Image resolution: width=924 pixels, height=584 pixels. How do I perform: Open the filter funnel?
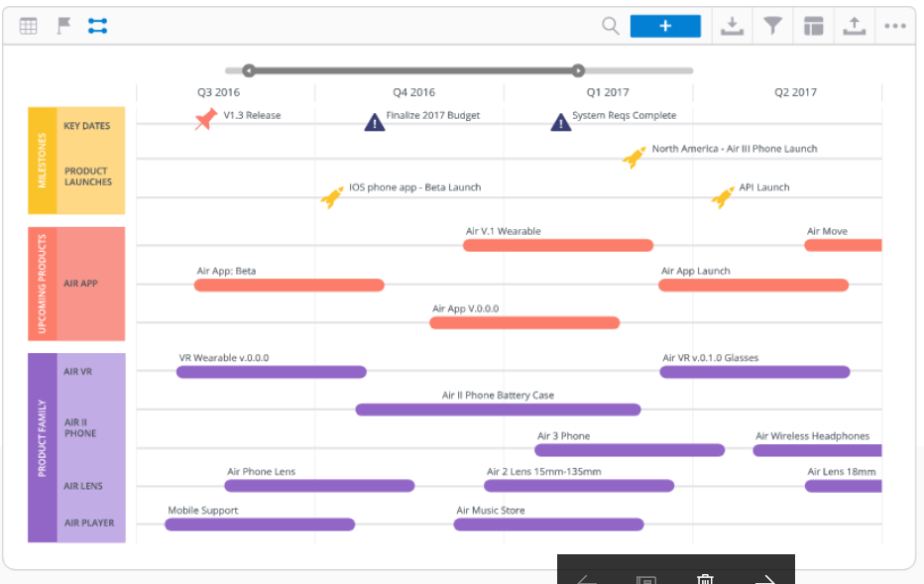tap(772, 27)
